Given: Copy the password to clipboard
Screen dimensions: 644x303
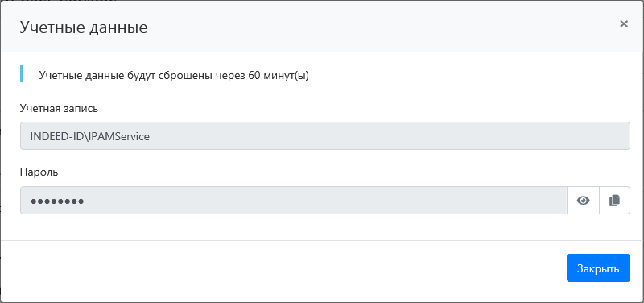Looking at the screenshot, I should [614, 200].
